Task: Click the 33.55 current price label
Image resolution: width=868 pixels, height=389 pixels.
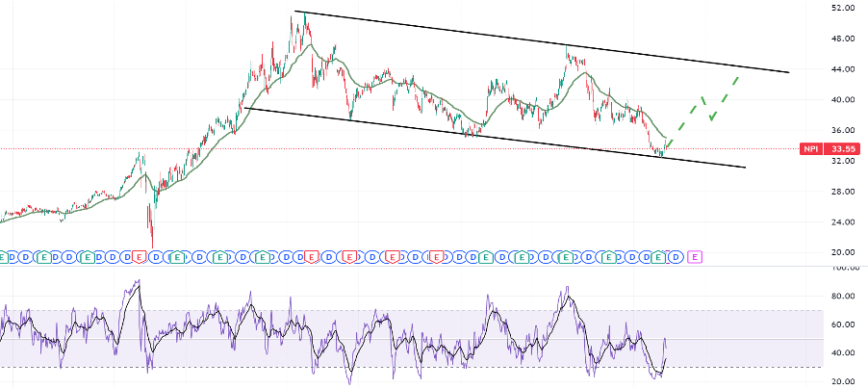Action: click(x=845, y=149)
